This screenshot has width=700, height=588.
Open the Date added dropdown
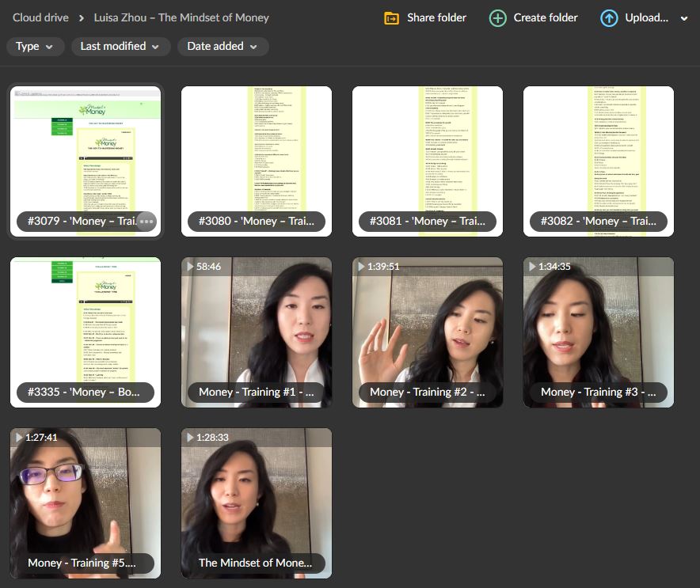(223, 47)
